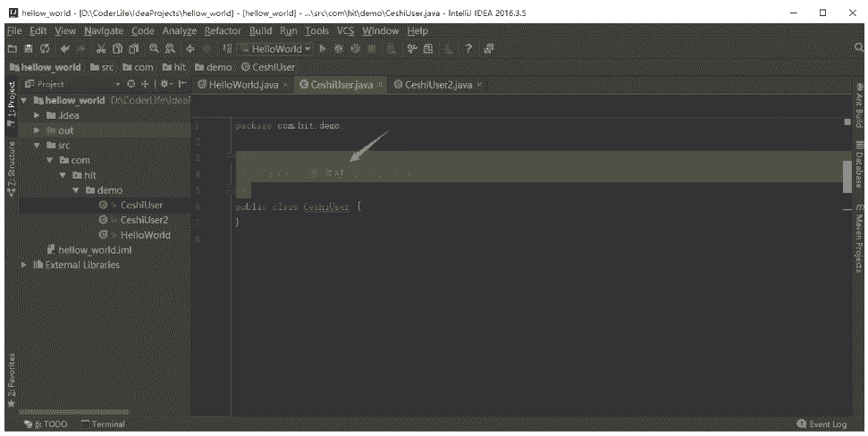The width and height of the screenshot is (868, 436).
Task: Expand External Libraries node
Action: click(25, 264)
